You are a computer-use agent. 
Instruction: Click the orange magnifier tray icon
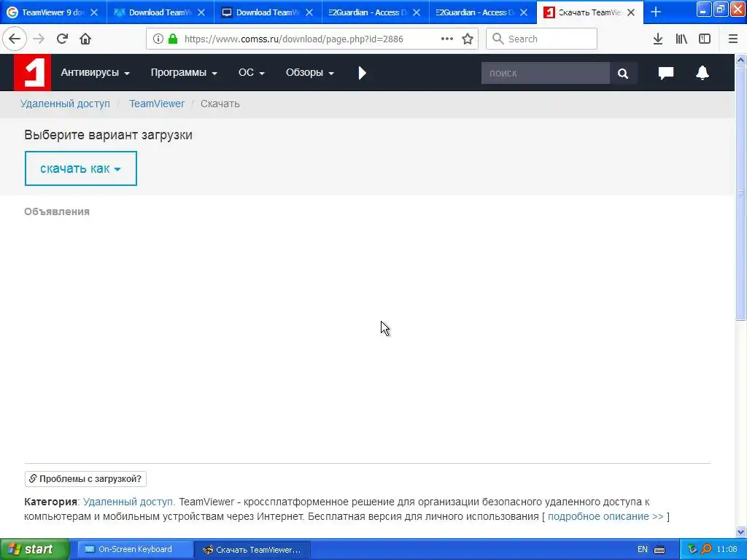[x=706, y=549]
